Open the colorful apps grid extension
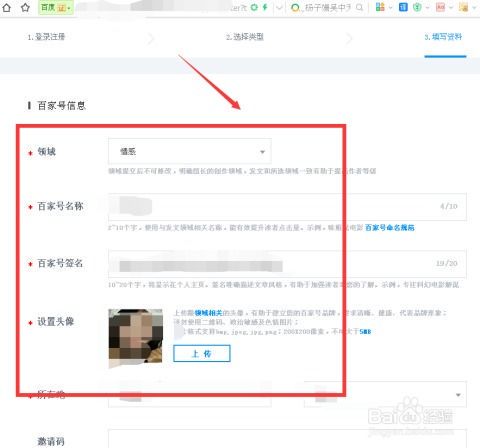The width and height of the screenshot is (480, 448). [x=380, y=7]
